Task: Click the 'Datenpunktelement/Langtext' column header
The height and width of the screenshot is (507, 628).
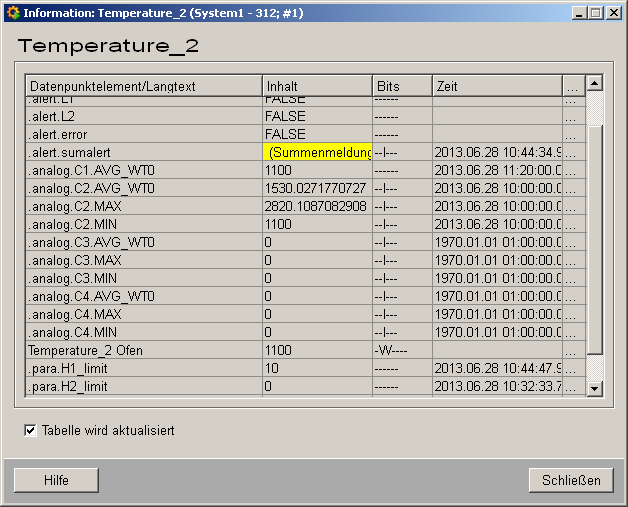Action: click(144, 86)
